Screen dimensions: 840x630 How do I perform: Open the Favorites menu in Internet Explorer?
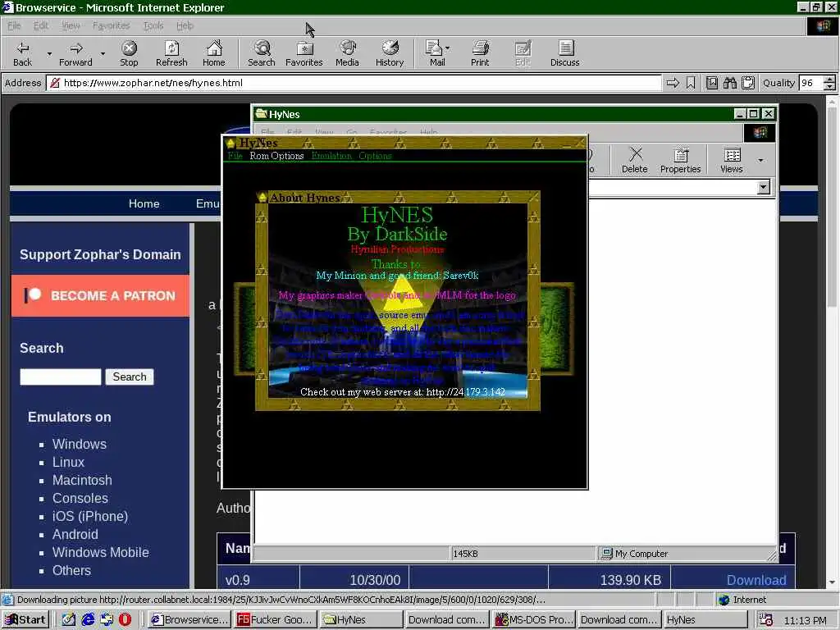coord(111,25)
